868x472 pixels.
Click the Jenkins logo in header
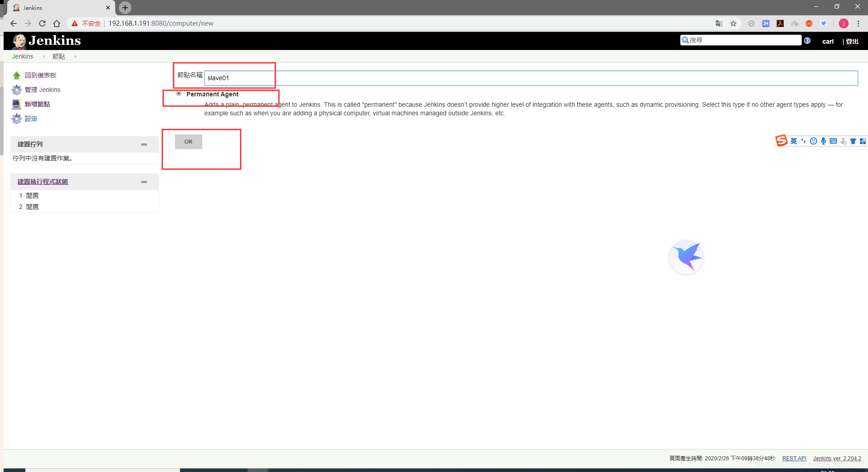pos(47,41)
